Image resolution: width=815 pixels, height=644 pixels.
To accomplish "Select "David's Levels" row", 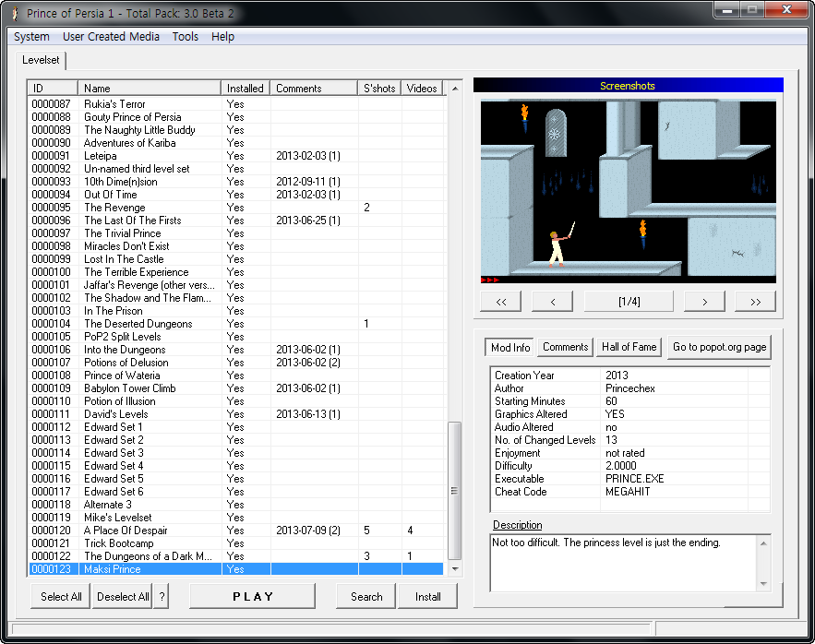I will click(x=236, y=414).
